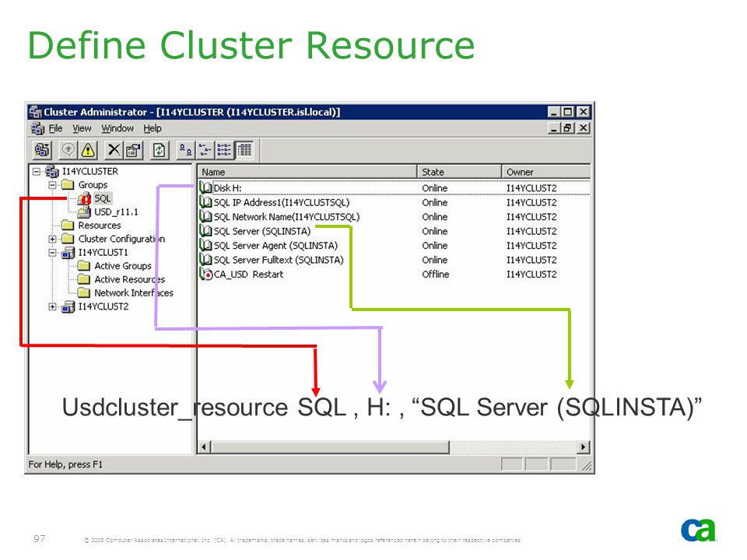
Task: Click the horizontal scrollbar right arrow
Action: click(x=583, y=447)
